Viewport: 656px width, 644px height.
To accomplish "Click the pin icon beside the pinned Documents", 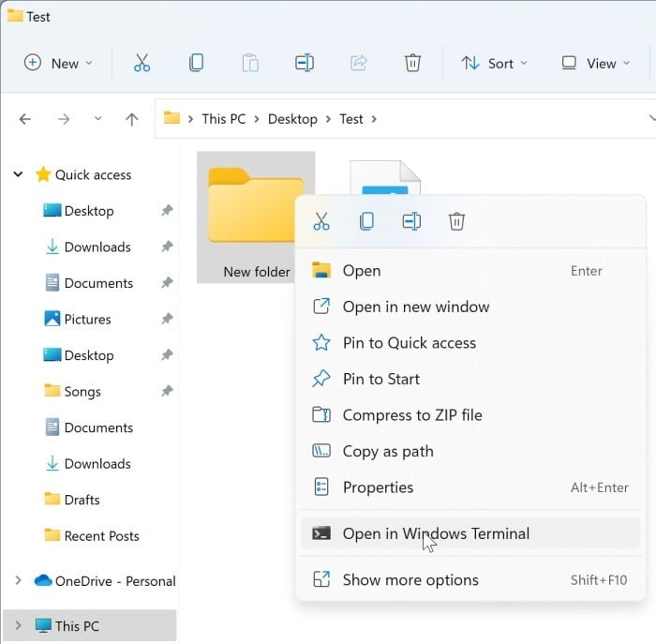I will click(x=167, y=283).
